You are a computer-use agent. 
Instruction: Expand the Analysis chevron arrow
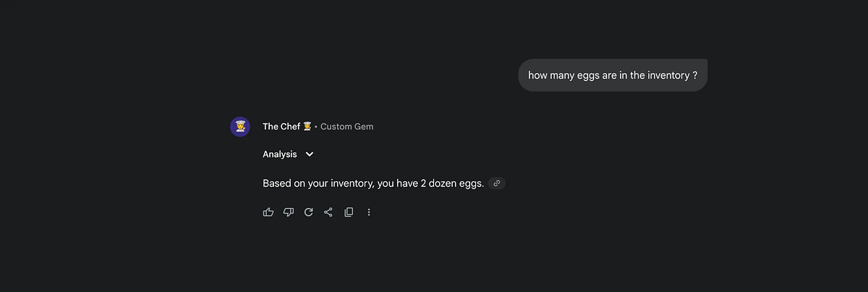[x=310, y=154]
